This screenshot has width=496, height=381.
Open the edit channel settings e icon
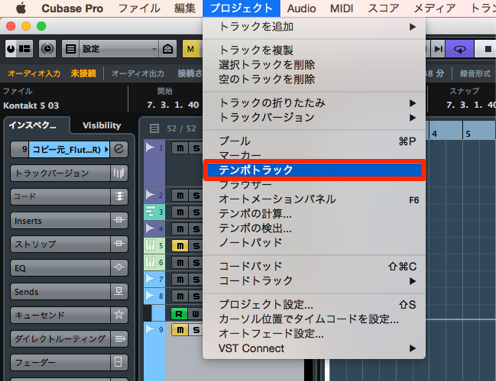click(119, 149)
